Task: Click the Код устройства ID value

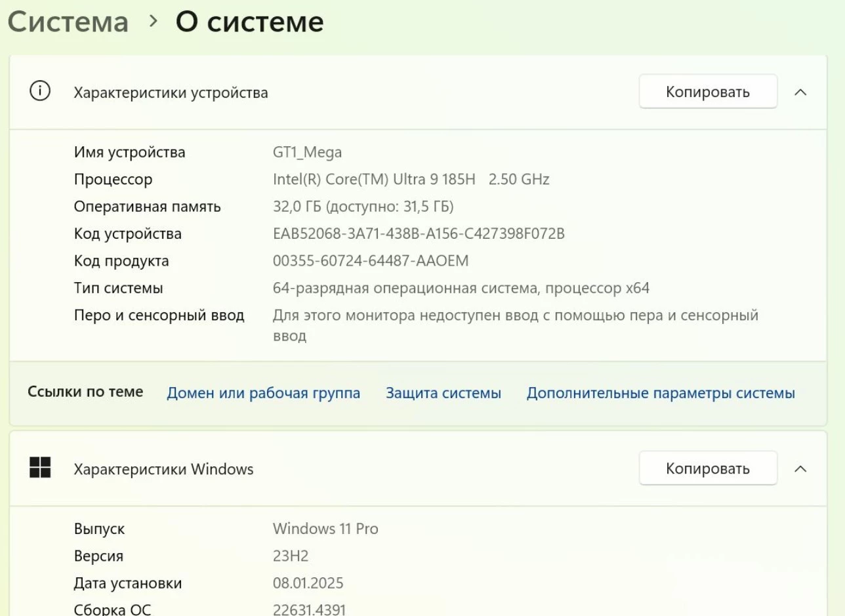Action: [x=419, y=234]
